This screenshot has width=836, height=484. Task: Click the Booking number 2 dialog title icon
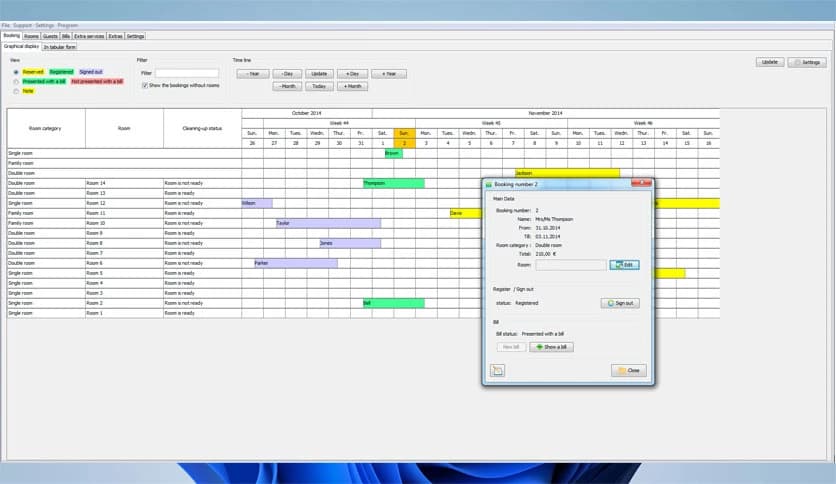pos(489,185)
